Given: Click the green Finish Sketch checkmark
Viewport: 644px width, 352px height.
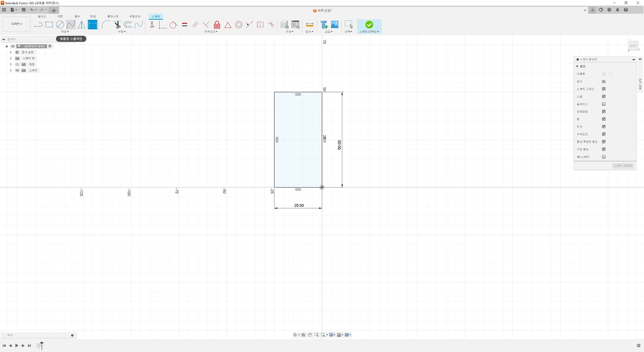Looking at the screenshot, I should pyautogui.click(x=369, y=24).
